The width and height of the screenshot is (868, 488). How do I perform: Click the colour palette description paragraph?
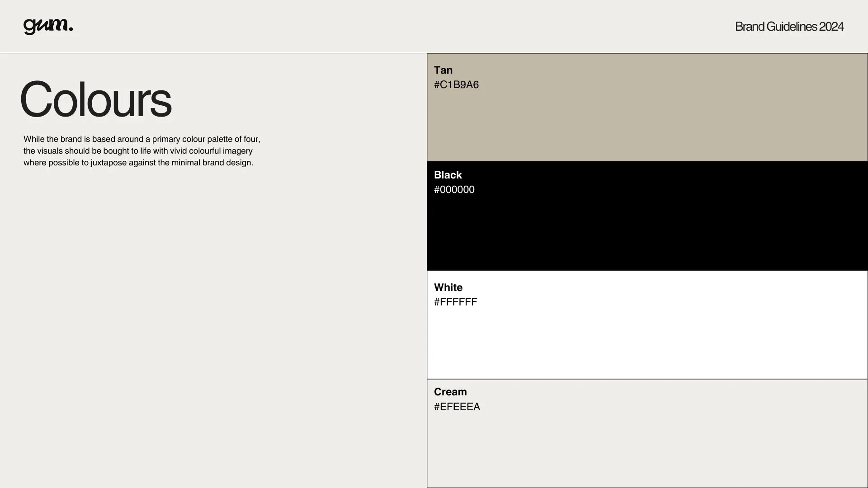pos(142,151)
